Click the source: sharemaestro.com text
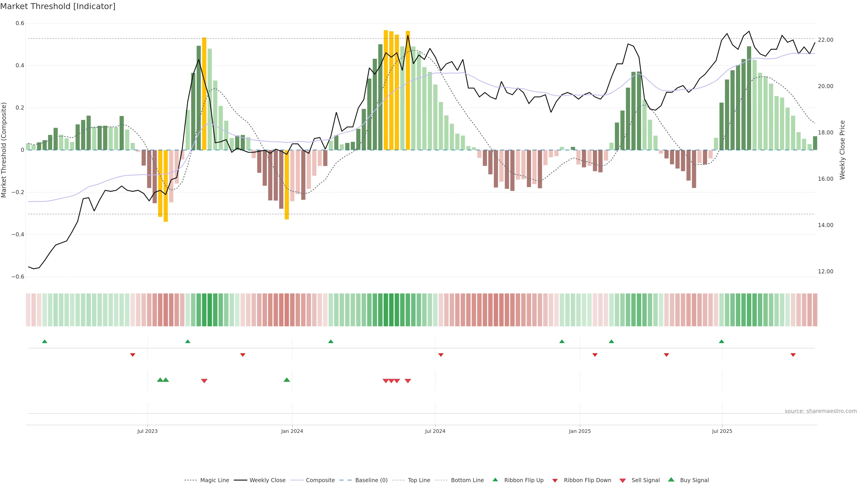 coord(821,411)
